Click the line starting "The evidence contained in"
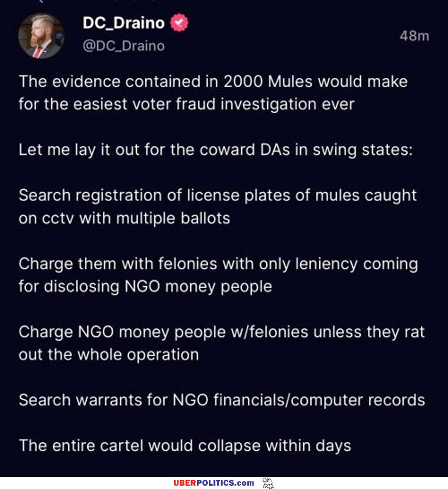Screen dimensions: 448x489 pos(213,82)
